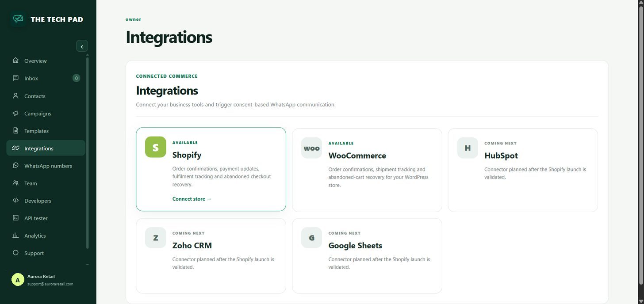Image resolution: width=644 pixels, height=304 pixels.
Task: Click the Zoho CRM Z icon
Action: [156, 238]
